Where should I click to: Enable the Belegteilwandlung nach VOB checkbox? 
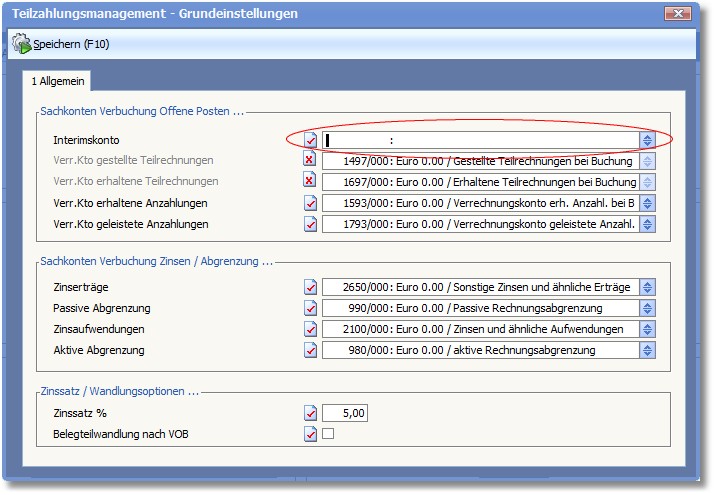point(328,434)
